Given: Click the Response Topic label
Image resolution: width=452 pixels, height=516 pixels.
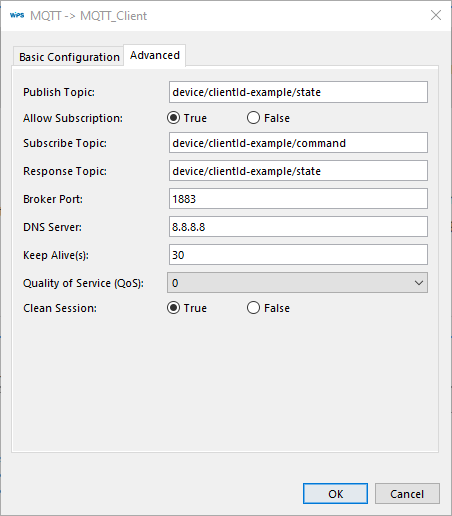Looking at the screenshot, I should tap(65, 171).
